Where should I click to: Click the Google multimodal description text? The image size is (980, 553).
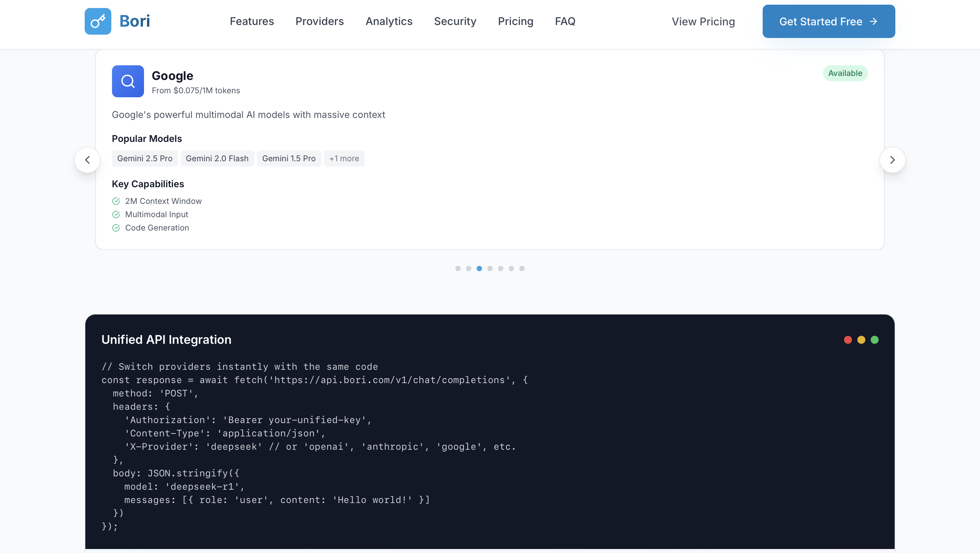(x=248, y=115)
